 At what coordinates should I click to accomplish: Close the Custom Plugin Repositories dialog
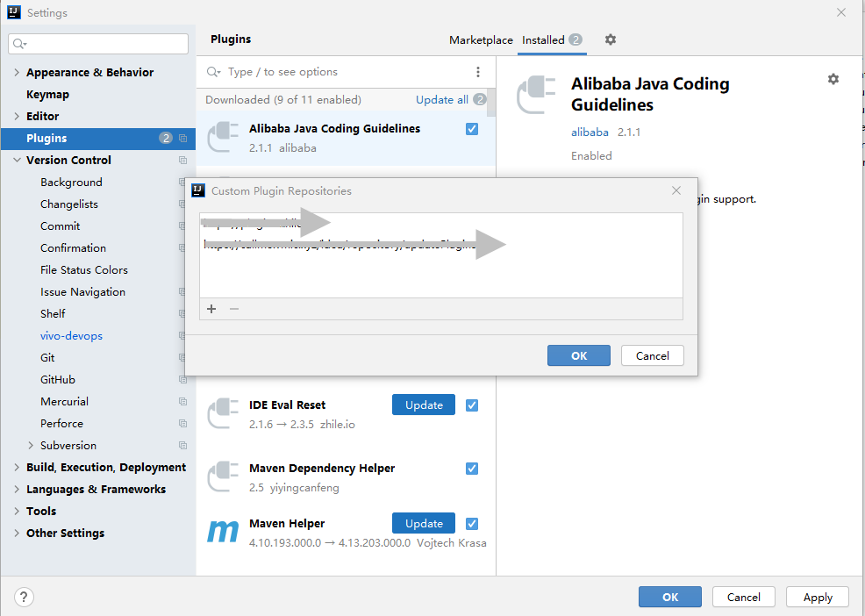click(x=676, y=190)
